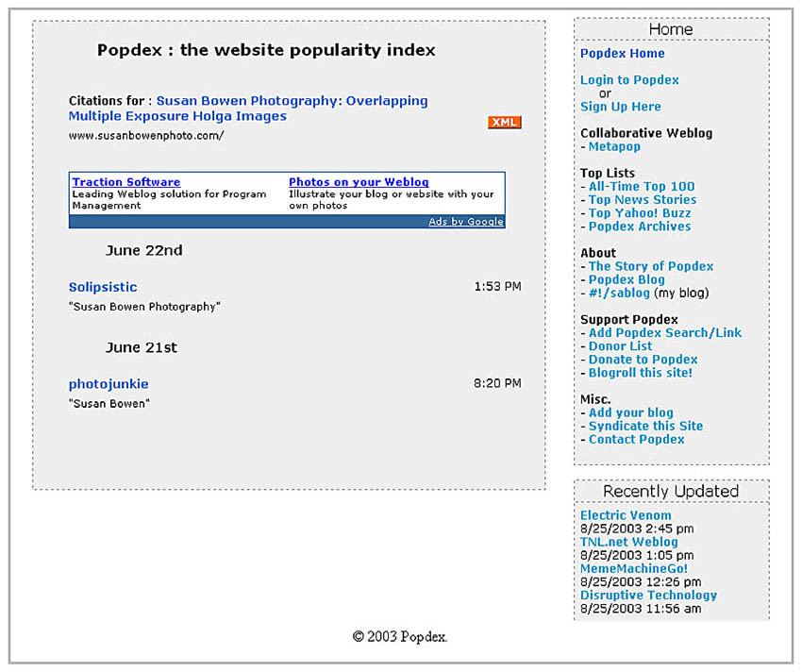Click the 8:20 PM timestamp

(x=497, y=383)
